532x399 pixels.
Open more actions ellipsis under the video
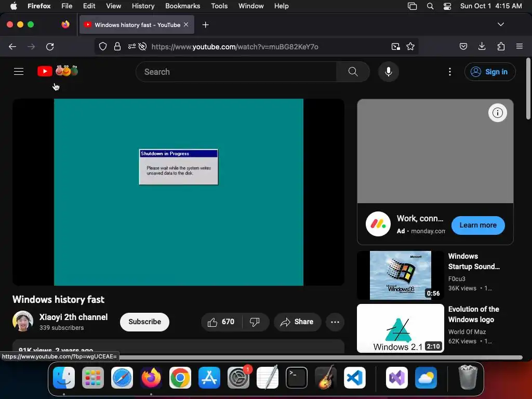pos(335,322)
